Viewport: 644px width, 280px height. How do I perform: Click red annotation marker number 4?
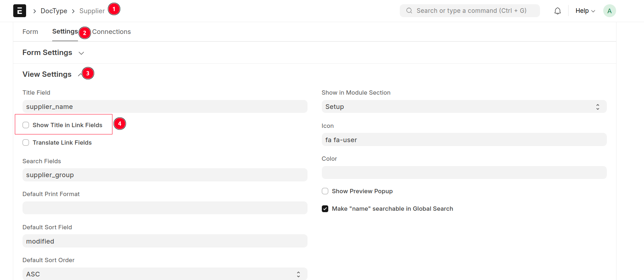click(x=120, y=124)
